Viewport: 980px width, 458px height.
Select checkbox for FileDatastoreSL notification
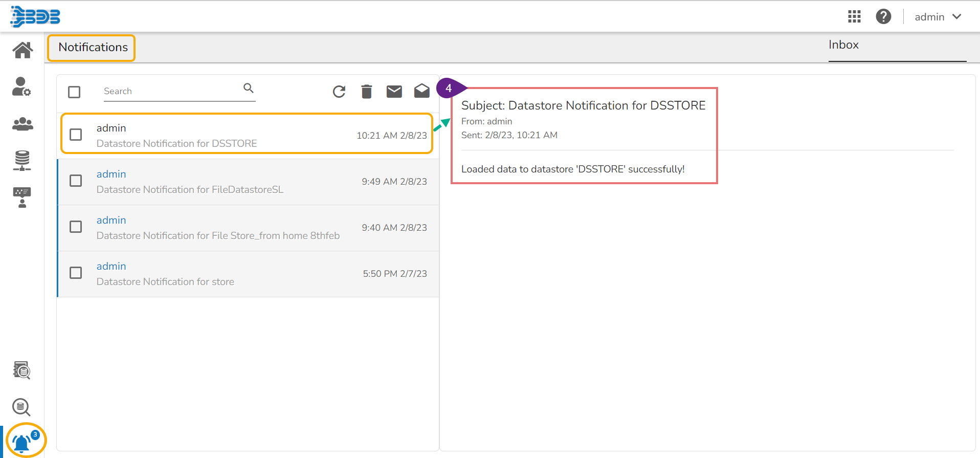tap(76, 181)
